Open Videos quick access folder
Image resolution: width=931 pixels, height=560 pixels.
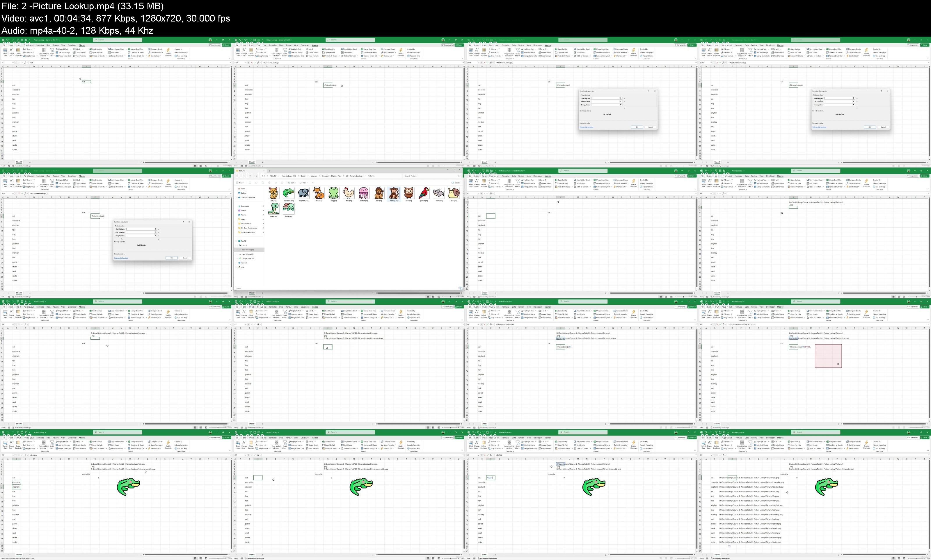[x=242, y=211]
